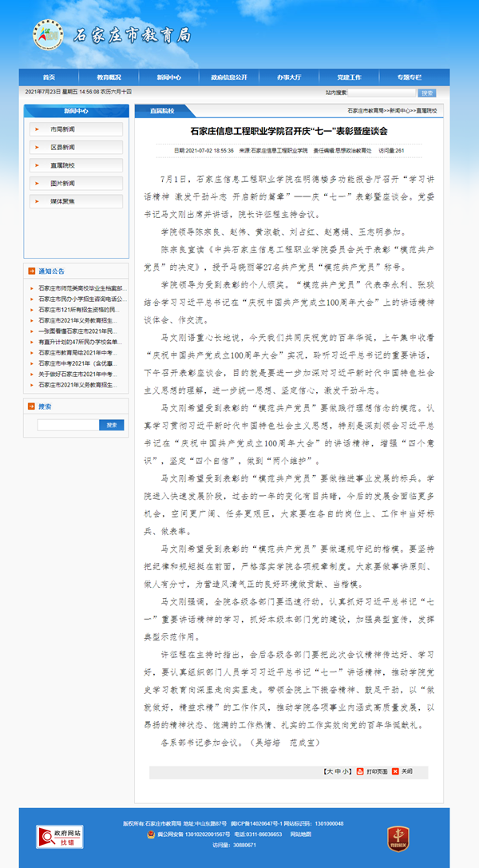Open the 首页 navigation tab

click(49, 77)
